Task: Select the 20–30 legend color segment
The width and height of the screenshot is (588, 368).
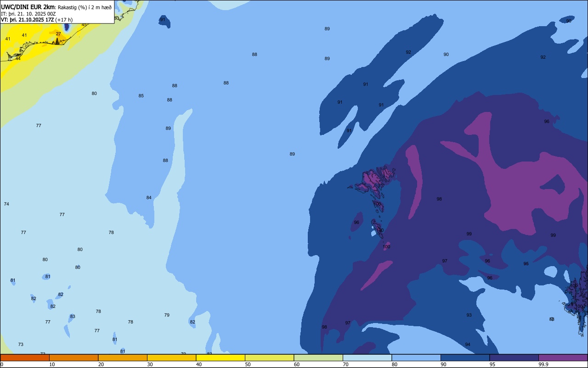Action: (123, 357)
